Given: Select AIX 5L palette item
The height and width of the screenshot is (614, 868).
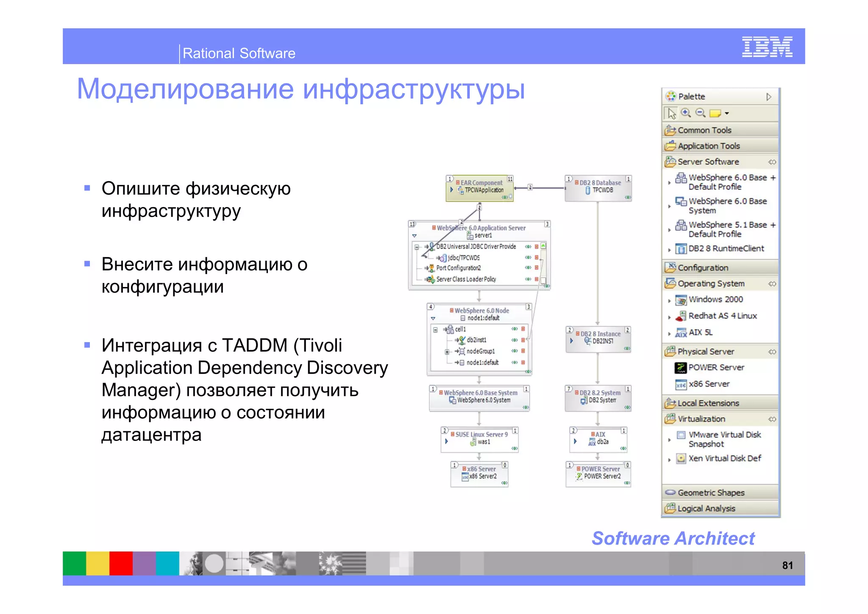Looking at the screenshot, I should tap(693, 332).
